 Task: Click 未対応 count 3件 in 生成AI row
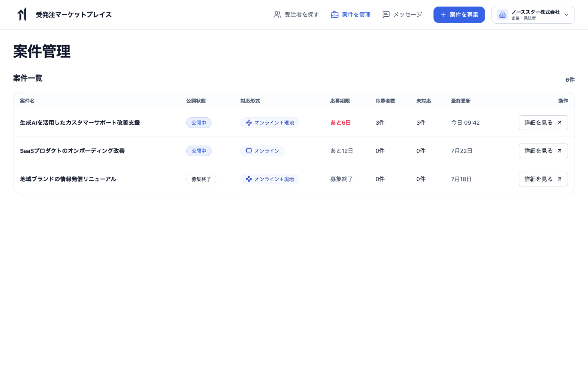click(x=421, y=123)
